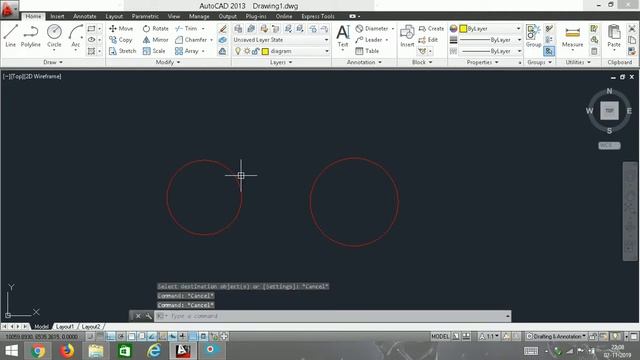Click the [-][Top][2D Wireframe] viewport label
Image resolution: width=640 pixels, height=360 pixels.
(32, 76)
